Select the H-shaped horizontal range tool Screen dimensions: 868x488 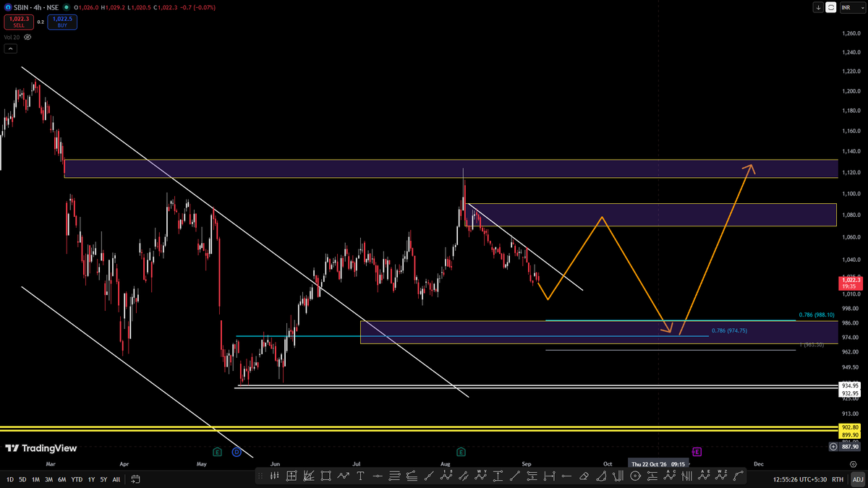(549, 476)
